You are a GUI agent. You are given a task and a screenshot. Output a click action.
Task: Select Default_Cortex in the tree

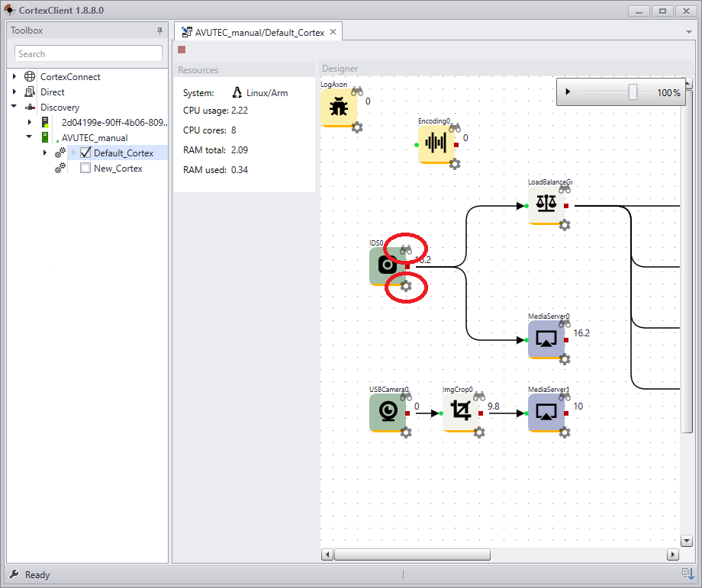click(124, 153)
